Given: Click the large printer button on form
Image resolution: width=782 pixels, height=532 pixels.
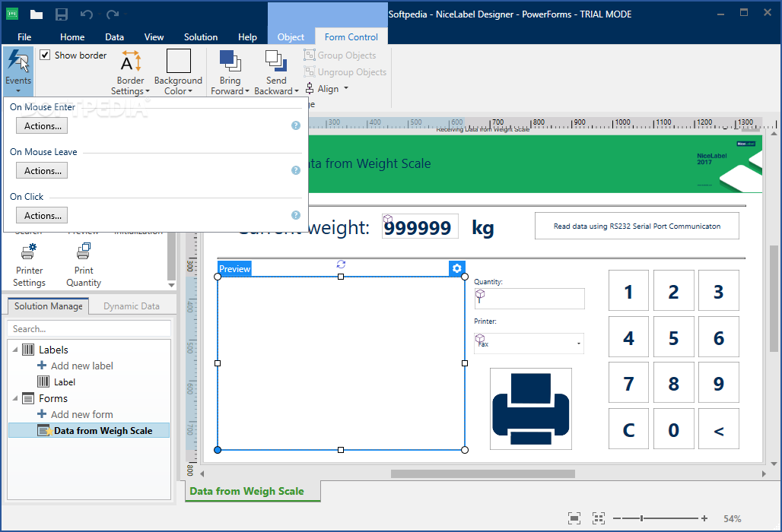Looking at the screenshot, I should 531,409.
